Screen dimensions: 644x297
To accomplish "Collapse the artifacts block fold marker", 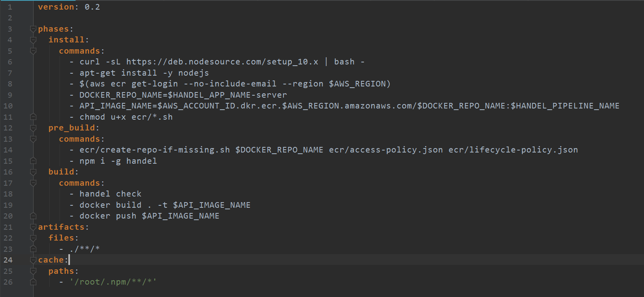I will [x=33, y=227].
